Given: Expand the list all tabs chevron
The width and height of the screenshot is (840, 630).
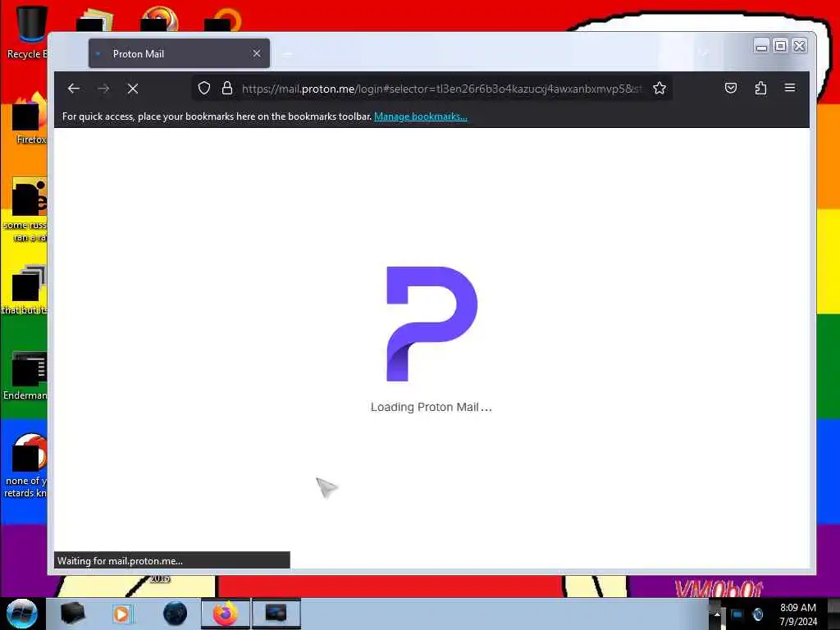Looking at the screenshot, I should coord(703,53).
